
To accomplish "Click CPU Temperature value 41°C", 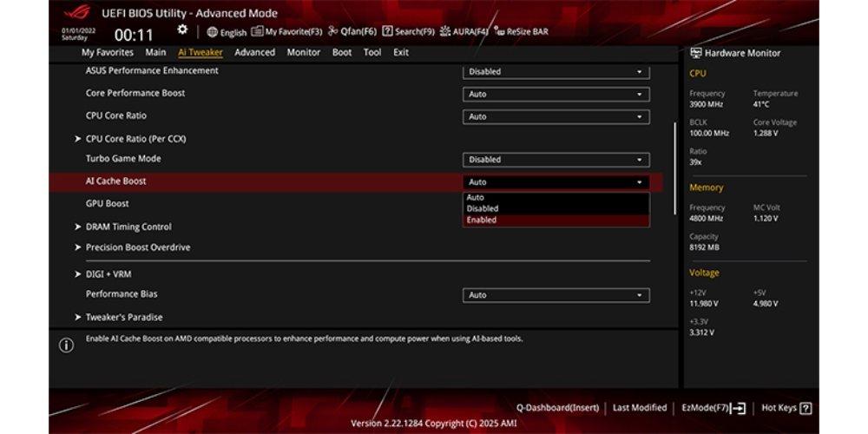I will pyautogui.click(x=761, y=105).
